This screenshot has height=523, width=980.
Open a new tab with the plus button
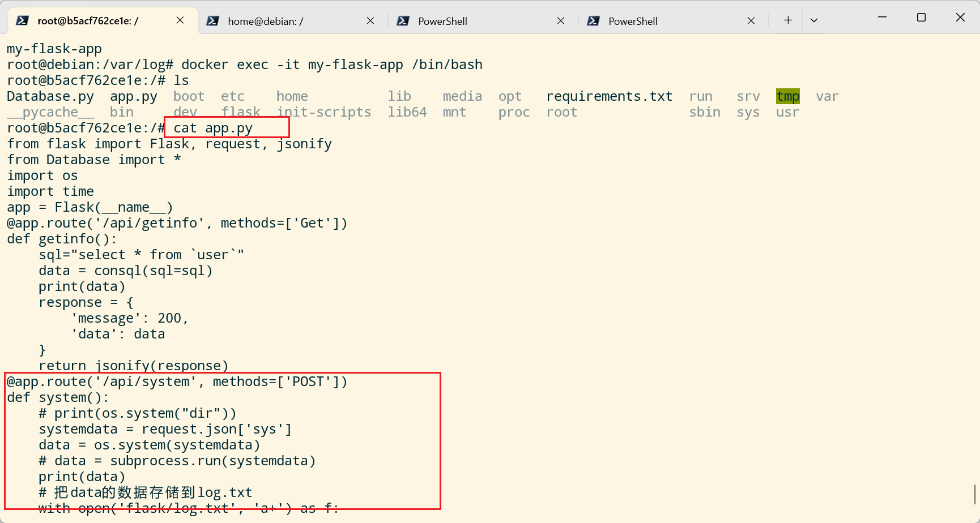788,20
